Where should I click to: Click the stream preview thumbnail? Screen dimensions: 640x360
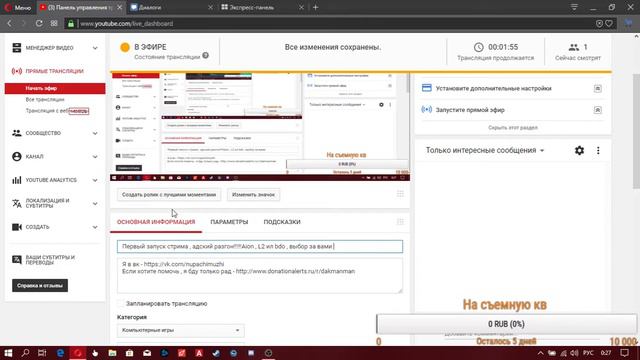click(260, 127)
